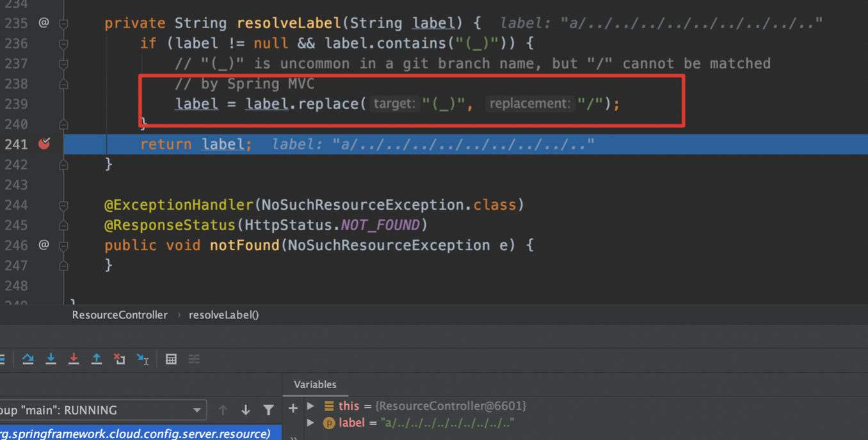868x440 pixels.
Task: Expand the 'this' variable node
Action: (x=311, y=406)
